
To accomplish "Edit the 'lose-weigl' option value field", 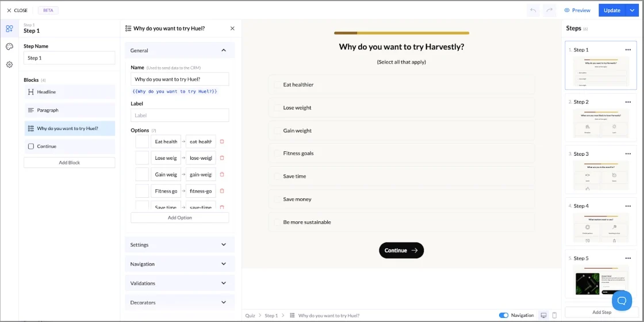I will (x=201, y=158).
